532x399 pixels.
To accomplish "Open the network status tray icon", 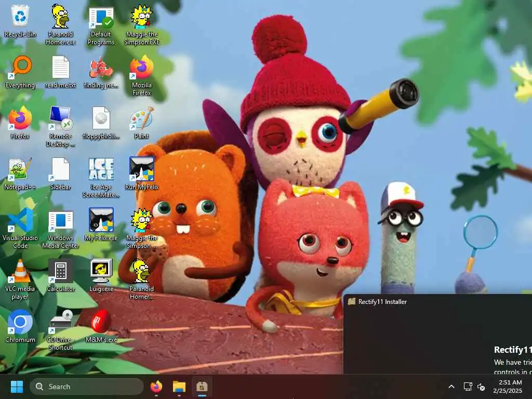I will (x=468, y=387).
